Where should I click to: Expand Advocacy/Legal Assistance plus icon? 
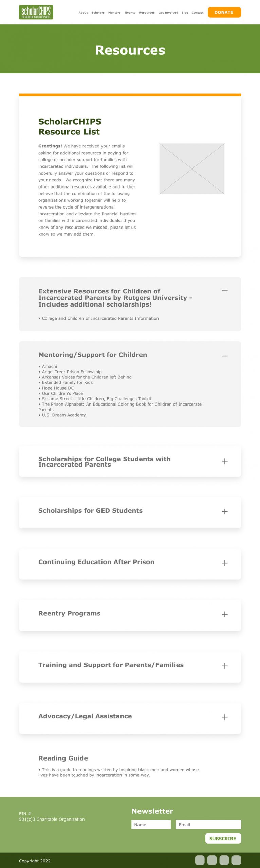224,717
